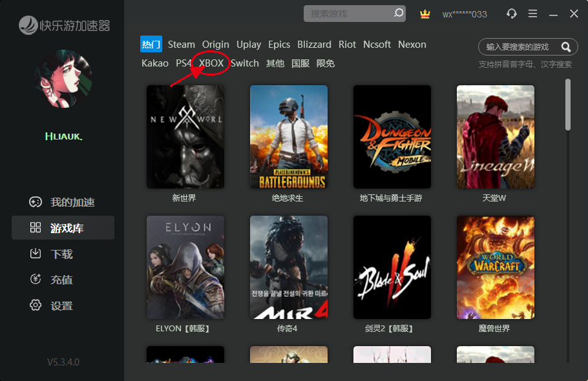Minimize the accelerator window
Image resolution: width=588 pixels, height=381 pixels.
553,14
